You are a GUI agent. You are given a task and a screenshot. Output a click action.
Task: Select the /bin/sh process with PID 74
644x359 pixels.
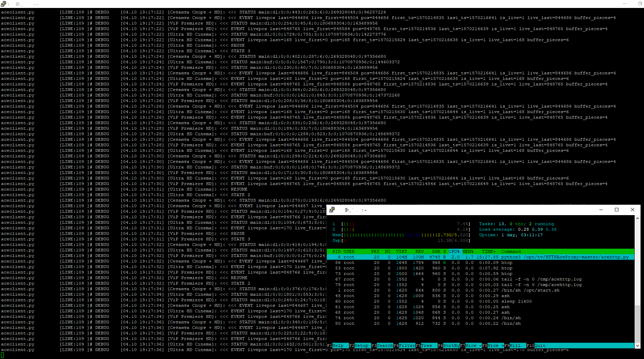tap(481, 318)
